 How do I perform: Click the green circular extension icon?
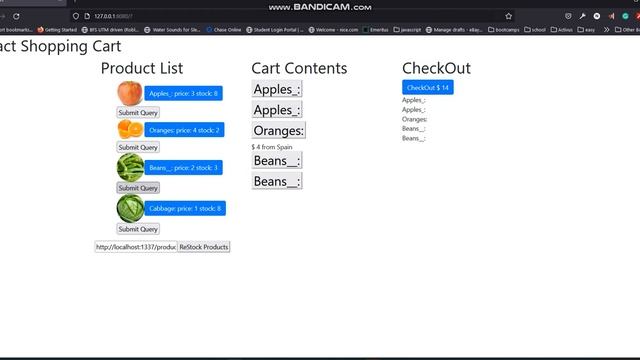click(625, 16)
